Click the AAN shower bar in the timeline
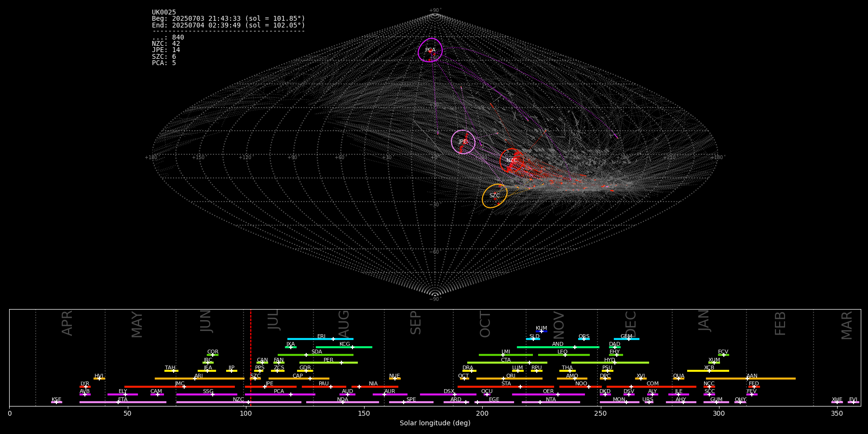 [751, 379]
